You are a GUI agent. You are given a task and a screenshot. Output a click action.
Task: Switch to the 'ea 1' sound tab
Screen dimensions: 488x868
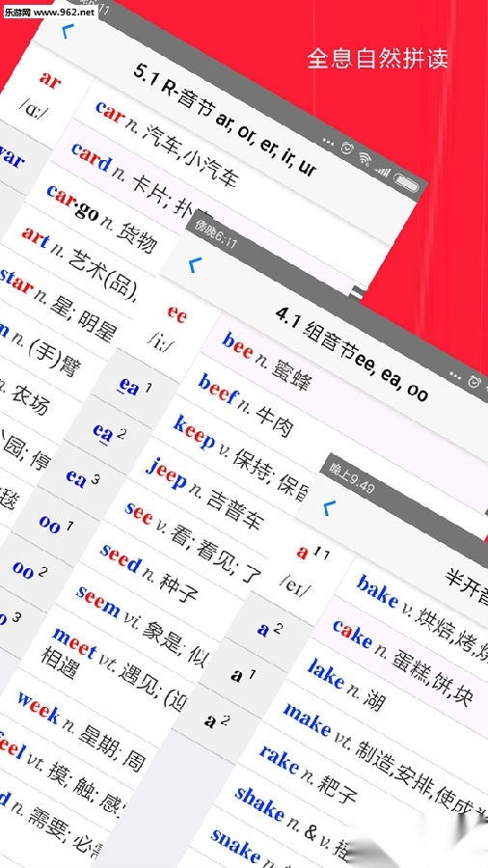[x=134, y=387]
